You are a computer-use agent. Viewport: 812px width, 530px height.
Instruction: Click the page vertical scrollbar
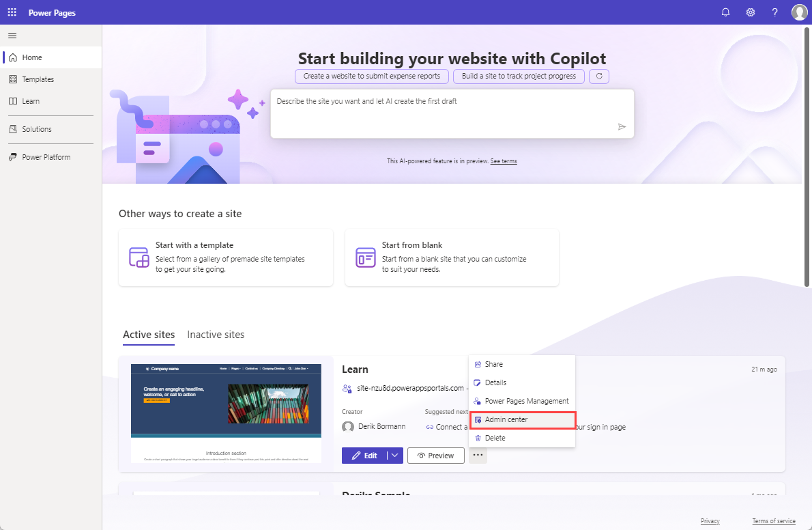click(807, 156)
